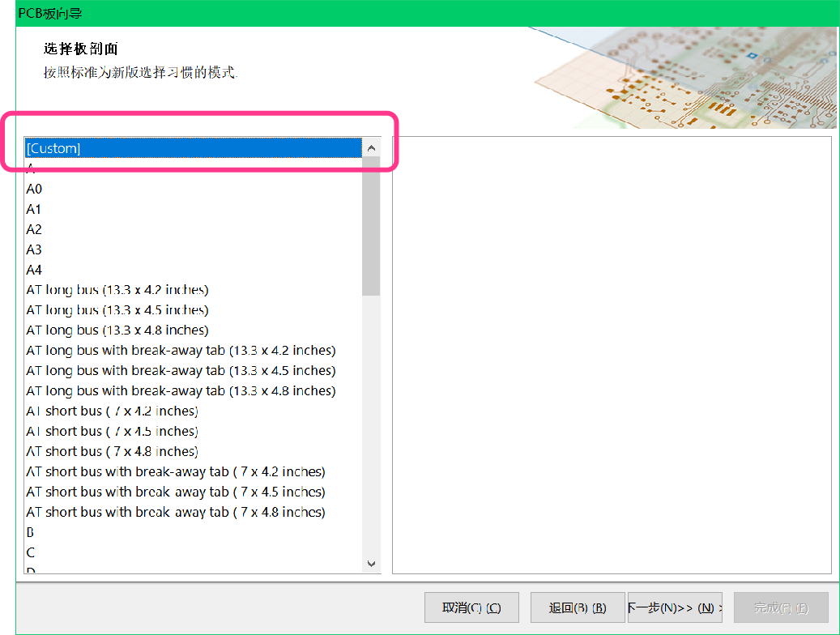Click the 退回(B) back button

point(578,607)
